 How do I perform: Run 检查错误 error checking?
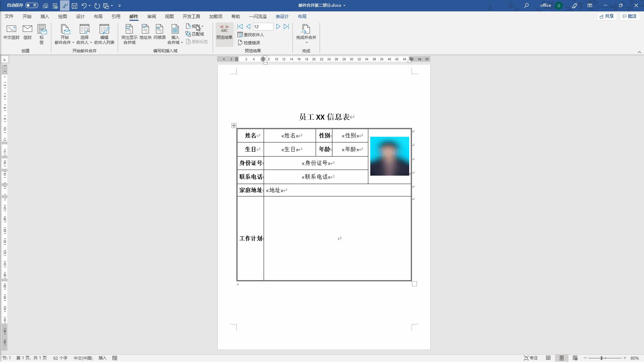[x=250, y=43]
